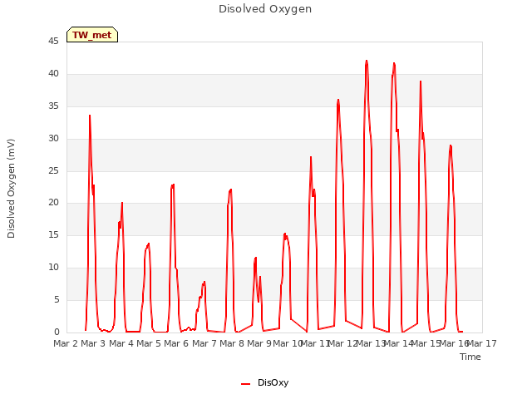Viewport: 532px width, 399px height.
Task: Click the Time axis label
Action: point(470,357)
